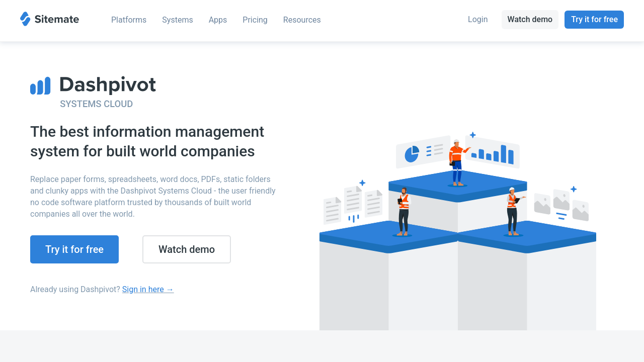
Task: Click the header Try it for free button
Action: point(594,20)
